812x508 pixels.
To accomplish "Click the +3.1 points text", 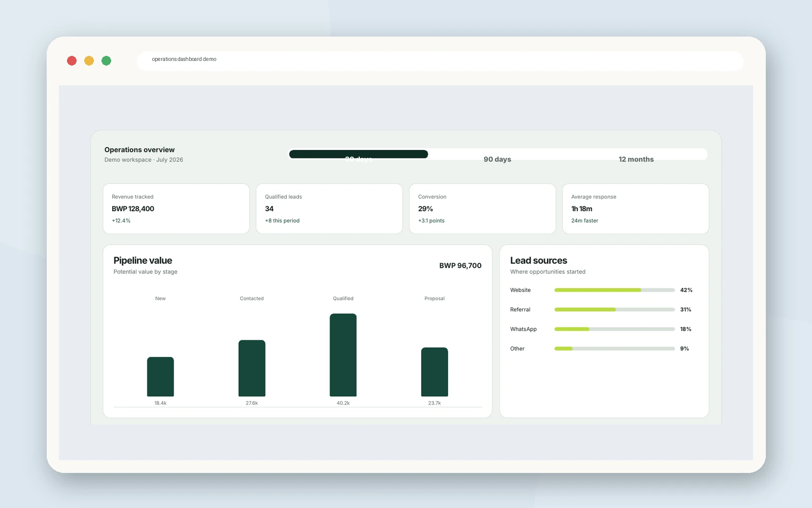I will [x=431, y=220].
